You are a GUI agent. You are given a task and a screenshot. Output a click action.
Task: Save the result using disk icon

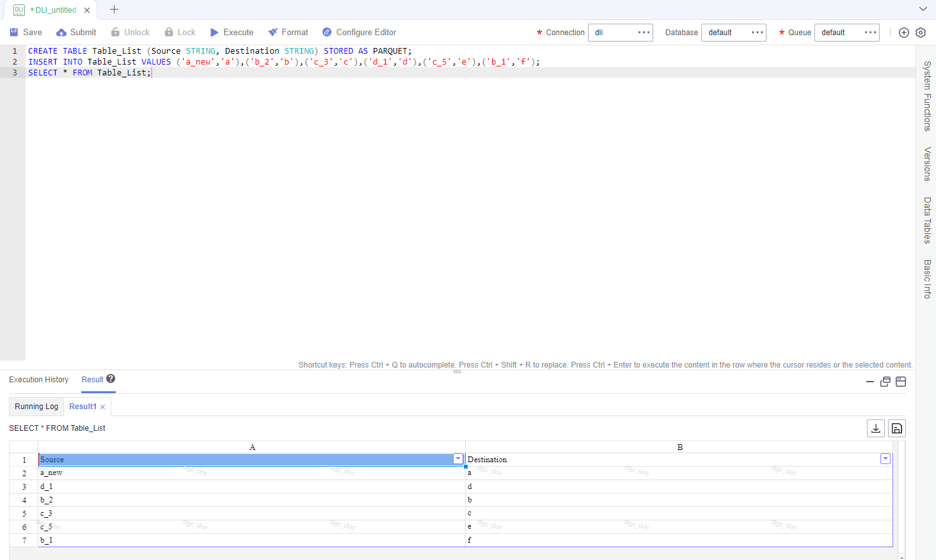coord(897,428)
